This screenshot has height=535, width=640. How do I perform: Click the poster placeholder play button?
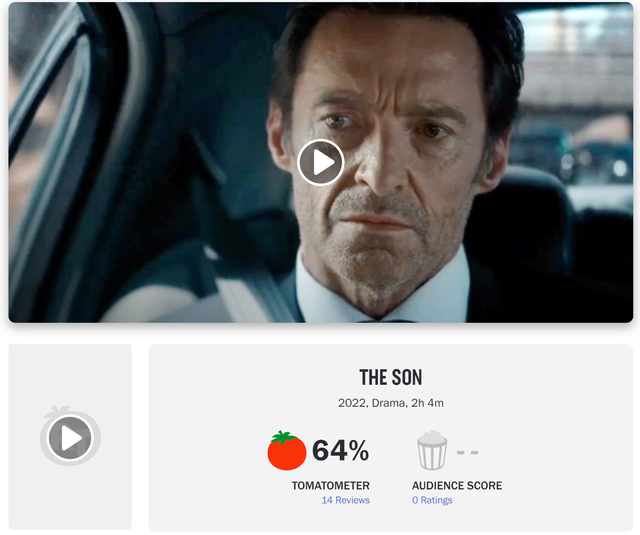(x=70, y=438)
